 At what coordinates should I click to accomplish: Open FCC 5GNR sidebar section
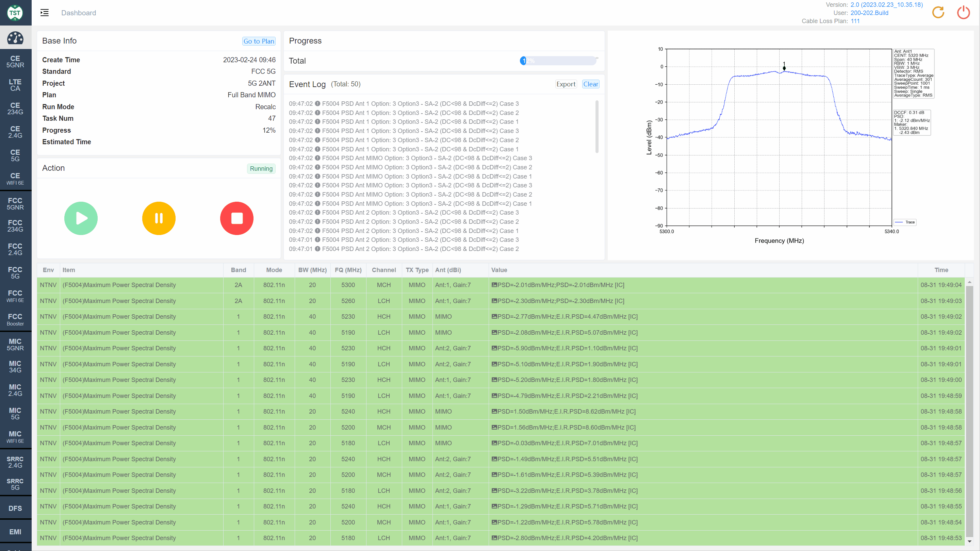[15, 203]
